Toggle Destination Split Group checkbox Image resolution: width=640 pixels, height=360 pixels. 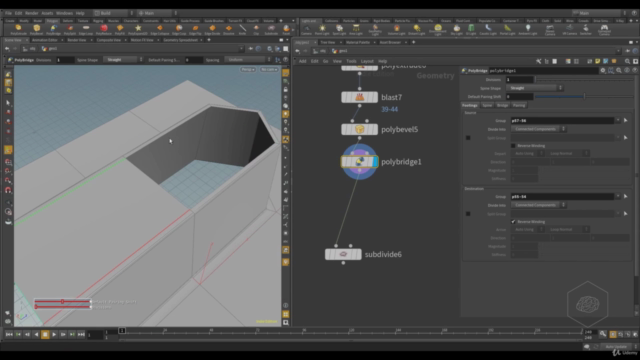pyautogui.click(x=468, y=214)
